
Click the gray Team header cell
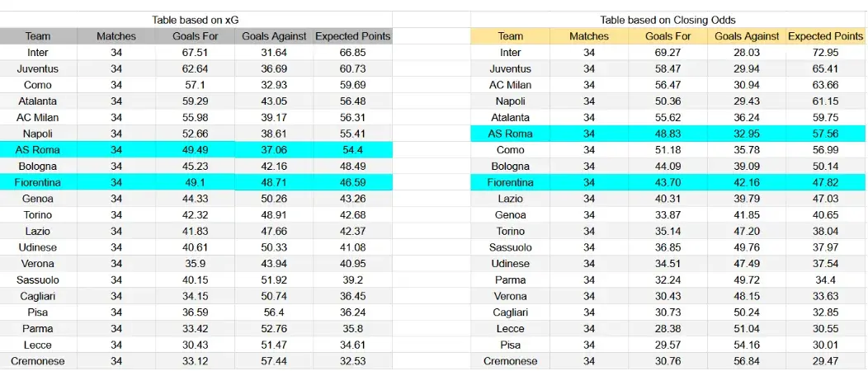point(38,36)
